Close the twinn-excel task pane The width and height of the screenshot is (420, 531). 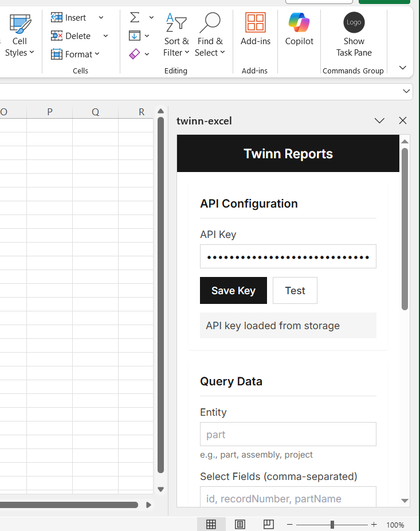[x=403, y=120]
